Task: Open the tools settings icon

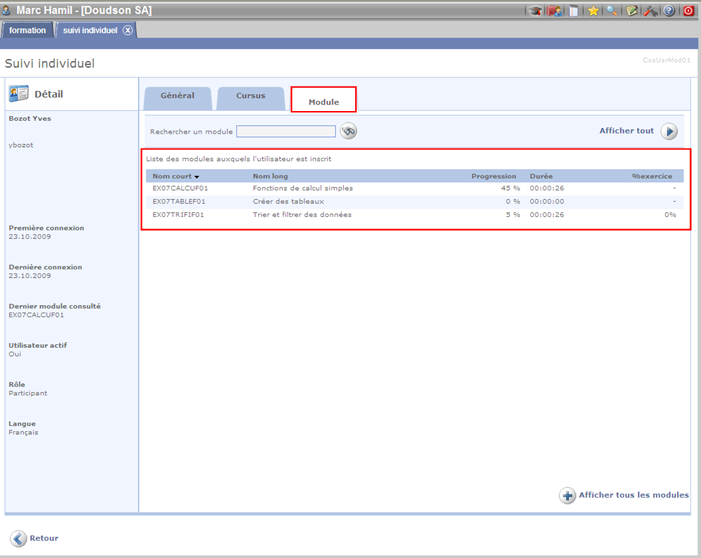Action: pyautogui.click(x=650, y=10)
